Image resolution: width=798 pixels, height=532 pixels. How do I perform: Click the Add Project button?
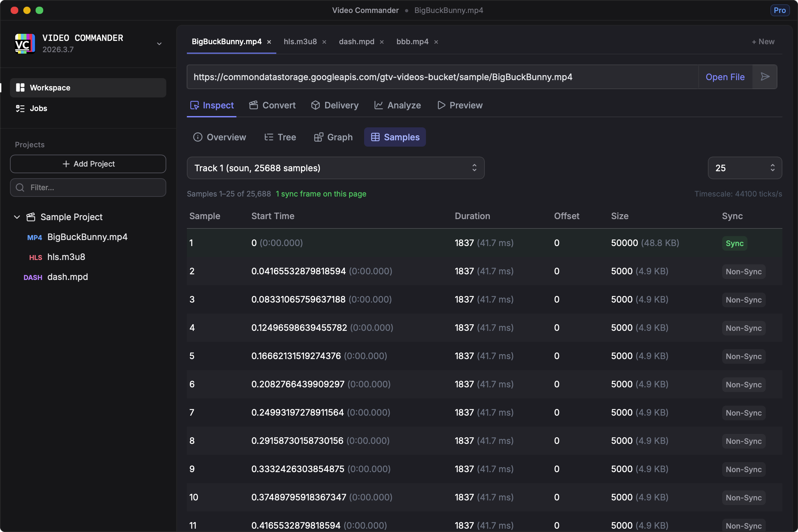[88, 164]
